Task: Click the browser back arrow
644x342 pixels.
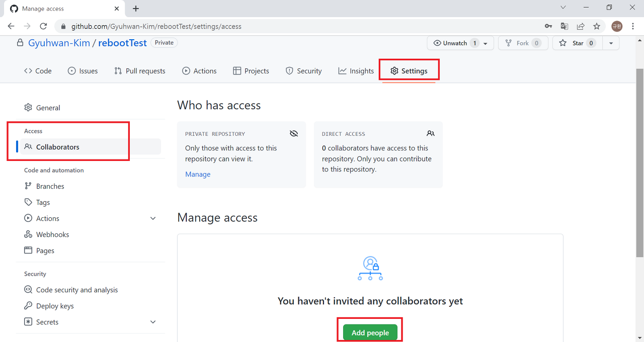Action: [11, 26]
